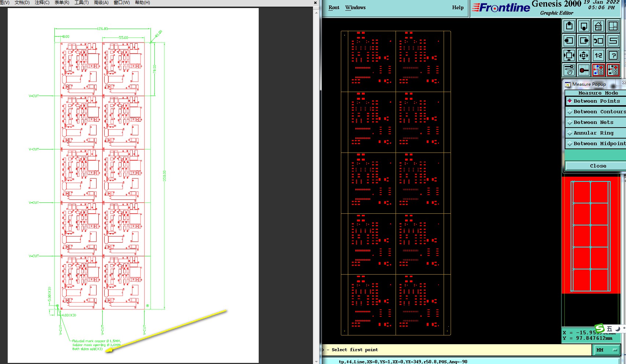This screenshot has width=626, height=364.
Task: Click the PDF viewer scroll down arrow
Action: [x=316, y=361]
